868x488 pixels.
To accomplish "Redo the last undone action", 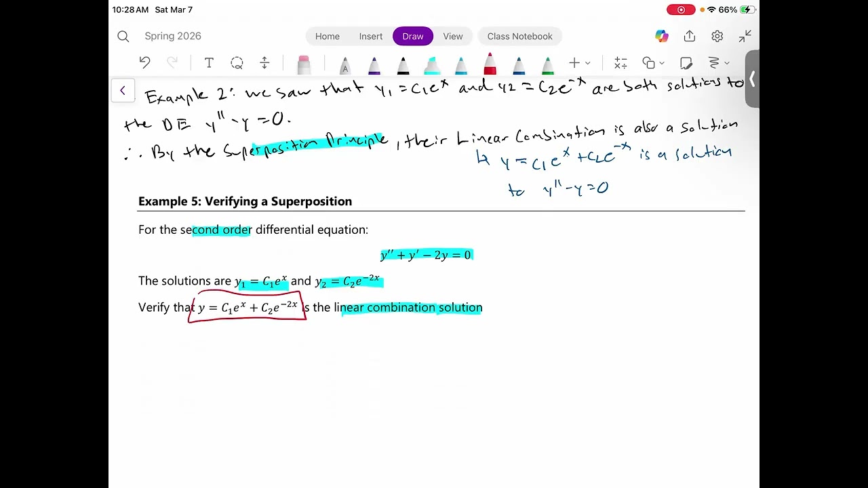I will (x=172, y=63).
